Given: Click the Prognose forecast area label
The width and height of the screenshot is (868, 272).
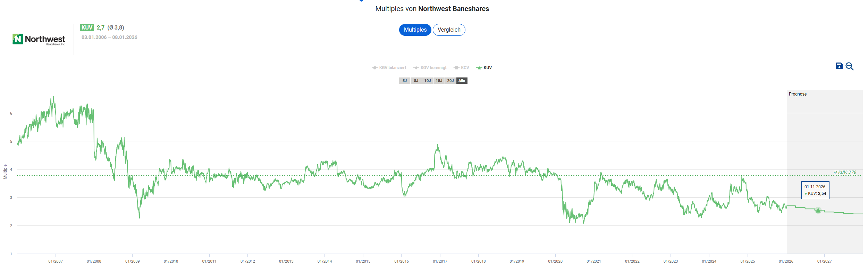Looking at the screenshot, I should 798,94.
